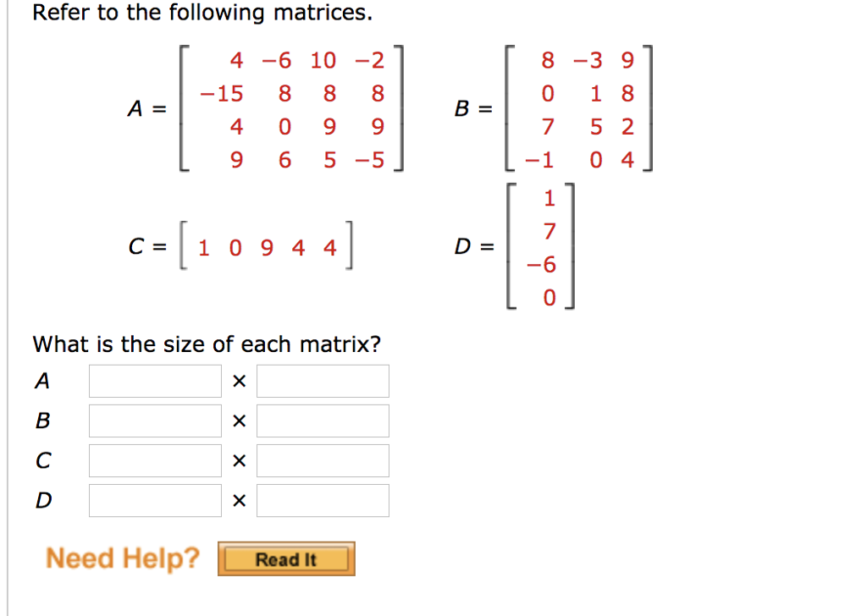Select the rows input field for matrix B
867x616 pixels.
tap(154, 421)
